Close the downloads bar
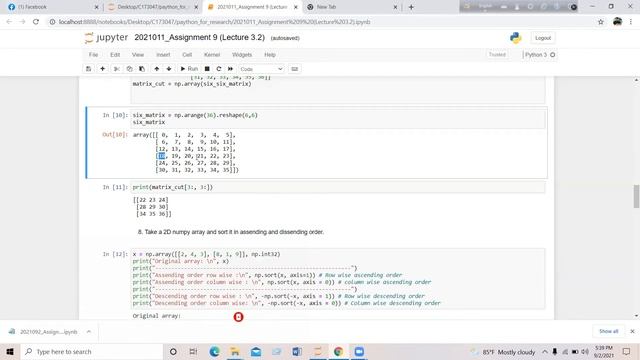 pyautogui.click(x=632, y=331)
